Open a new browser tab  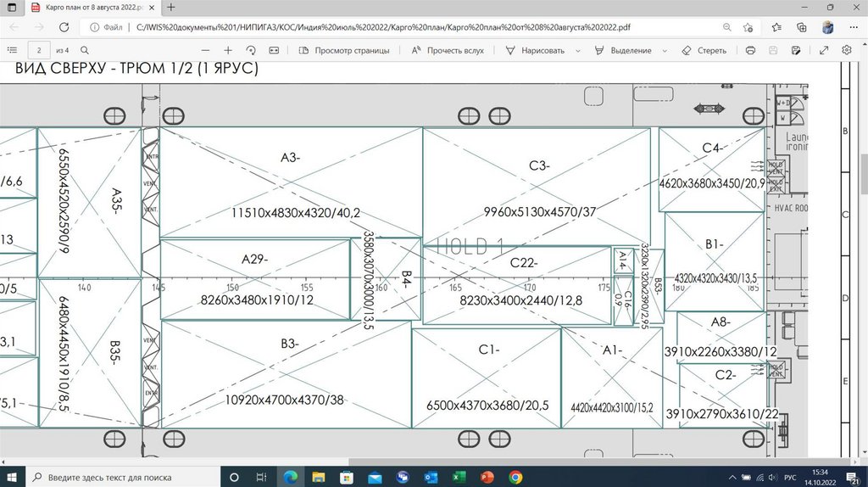[170, 7]
